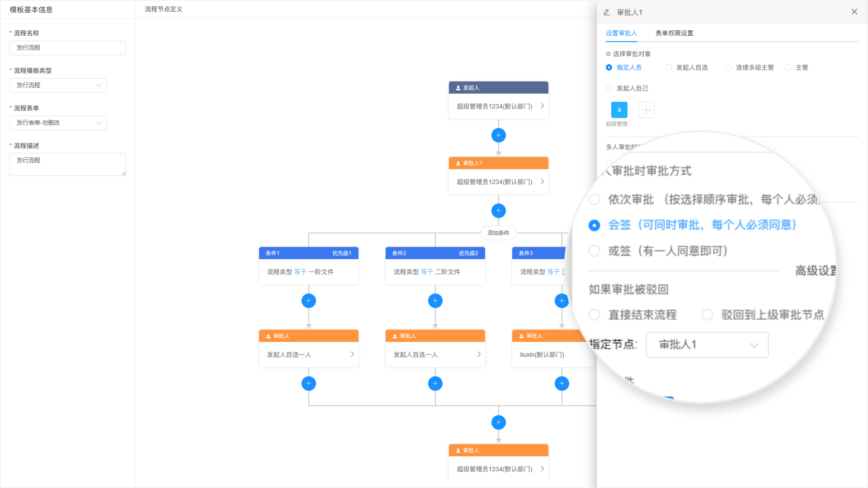Click 添加条件 to add a new condition branch
The height and width of the screenshot is (488, 868).
498,233
